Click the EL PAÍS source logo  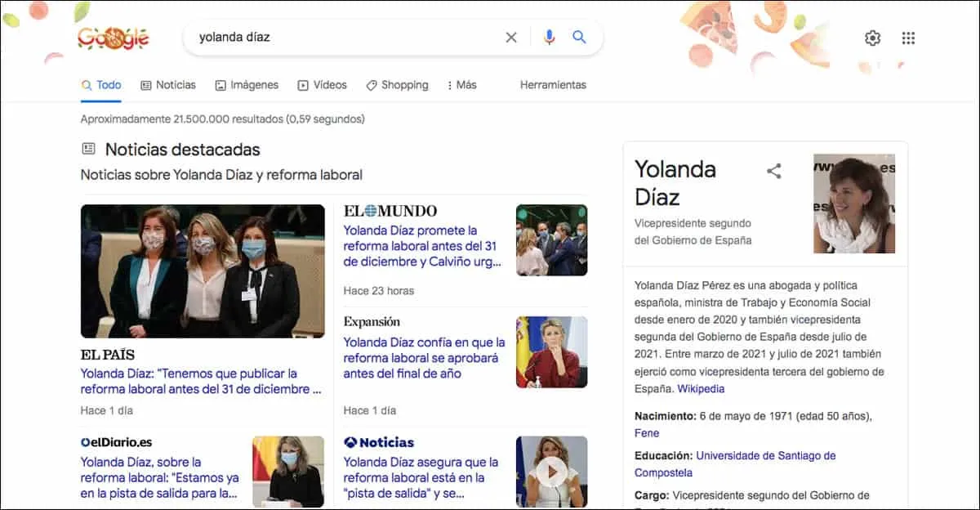pos(108,355)
